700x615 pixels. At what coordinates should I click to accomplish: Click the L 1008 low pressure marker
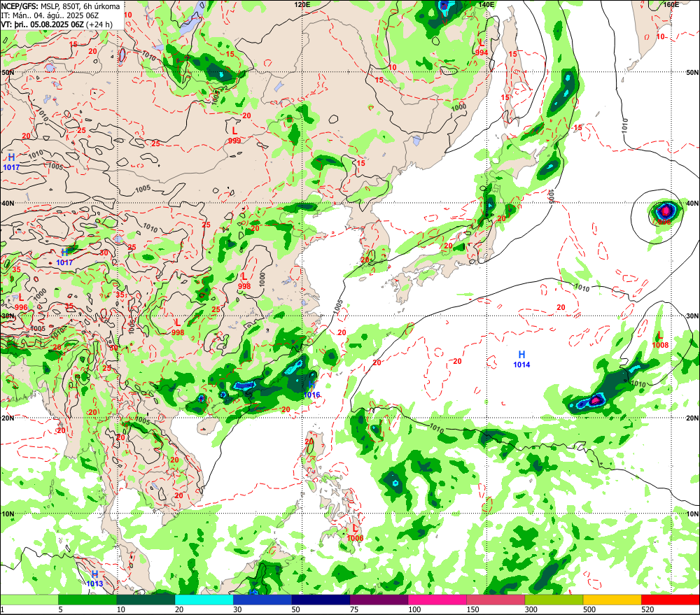(660, 339)
